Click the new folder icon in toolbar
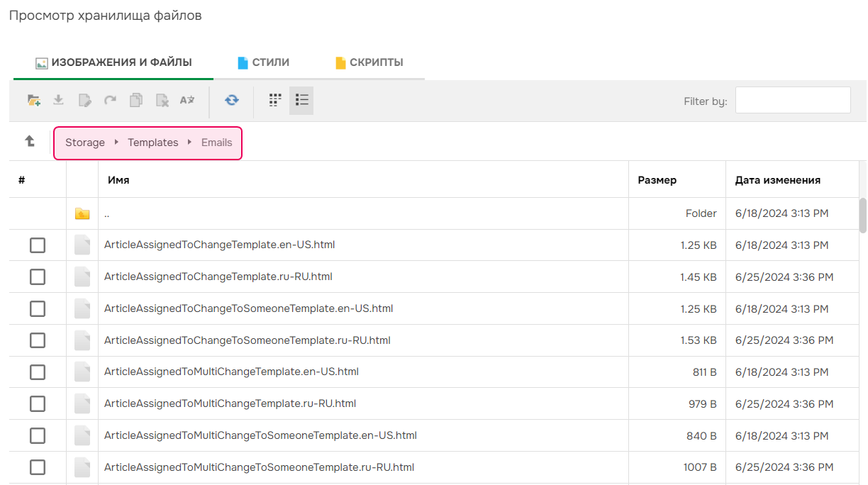This screenshot has width=868, height=485. pyautogui.click(x=33, y=101)
